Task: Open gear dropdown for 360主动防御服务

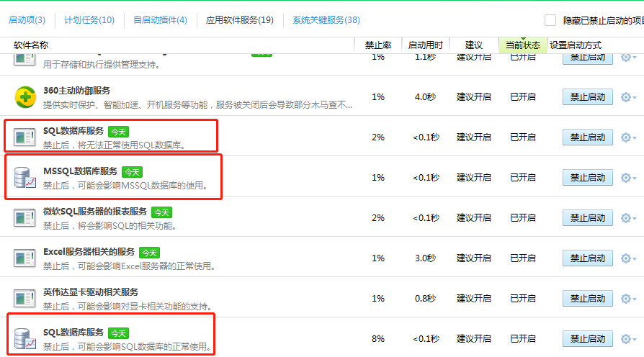Action: pyautogui.click(x=628, y=97)
